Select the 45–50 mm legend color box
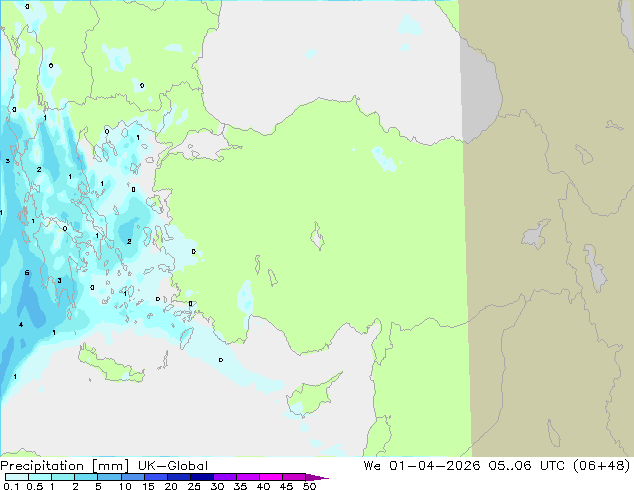 click(x=294, y=477)
